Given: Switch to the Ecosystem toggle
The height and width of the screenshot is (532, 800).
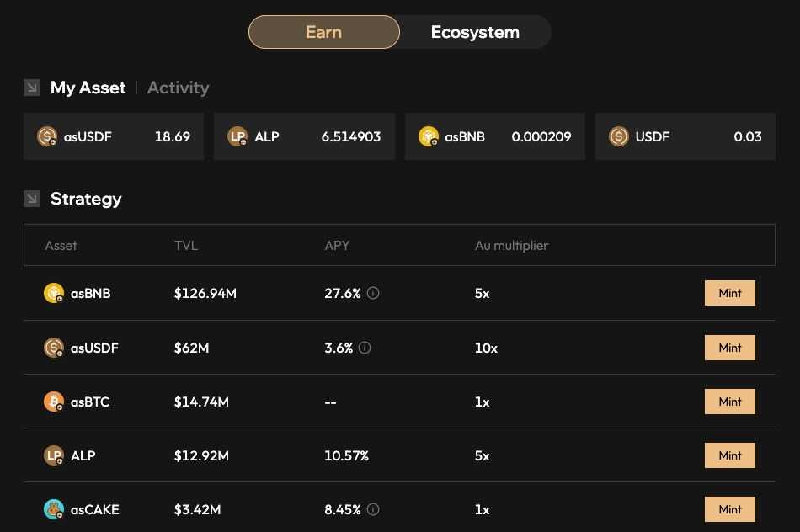Looking at the screenshot, I should point(475,32).
